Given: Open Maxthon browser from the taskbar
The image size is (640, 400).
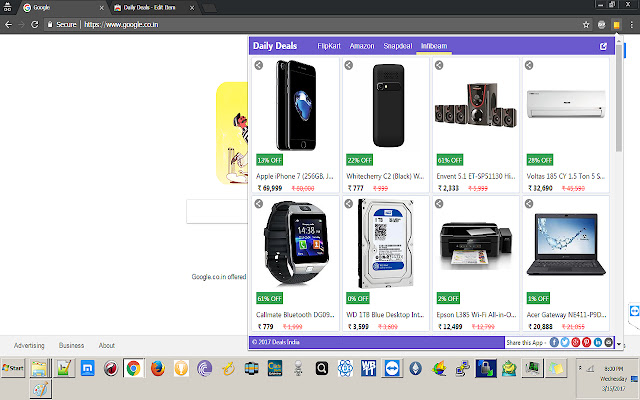Looking at the screenshot, I should (x=87, y=368).
